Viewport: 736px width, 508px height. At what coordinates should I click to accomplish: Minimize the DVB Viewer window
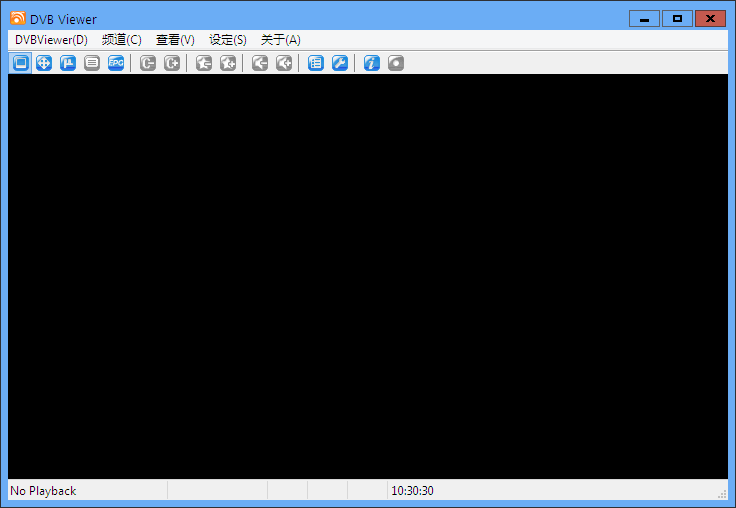click(x=644, y=19)
